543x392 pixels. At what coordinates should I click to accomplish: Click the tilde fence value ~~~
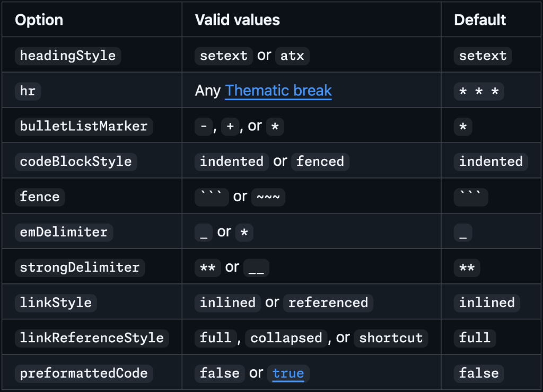tap(268, 197)
